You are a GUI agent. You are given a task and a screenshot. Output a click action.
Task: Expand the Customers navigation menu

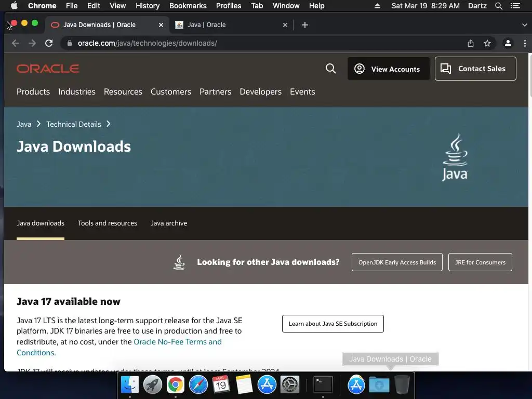click(170, 91)
